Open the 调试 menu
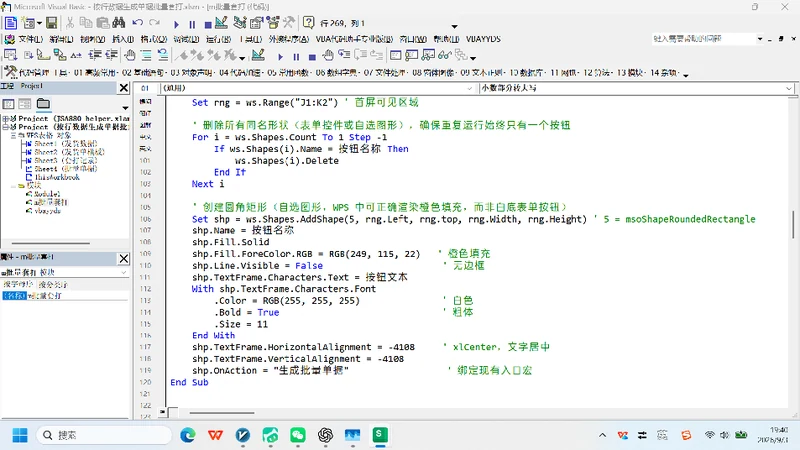 (x=186, y=39)
